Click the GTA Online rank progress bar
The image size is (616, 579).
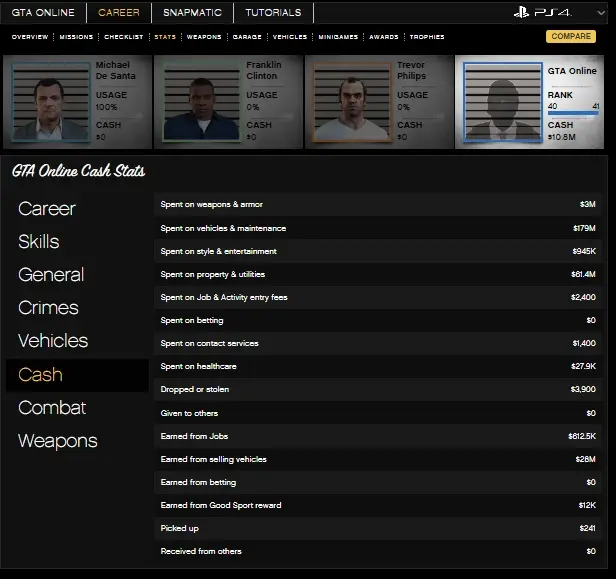tap(573, 114)
